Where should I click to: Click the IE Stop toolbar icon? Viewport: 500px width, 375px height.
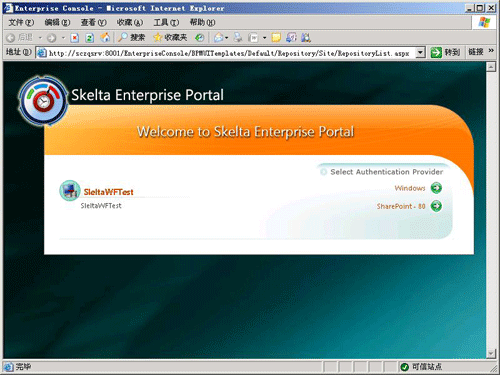click(x=75, y=38)
